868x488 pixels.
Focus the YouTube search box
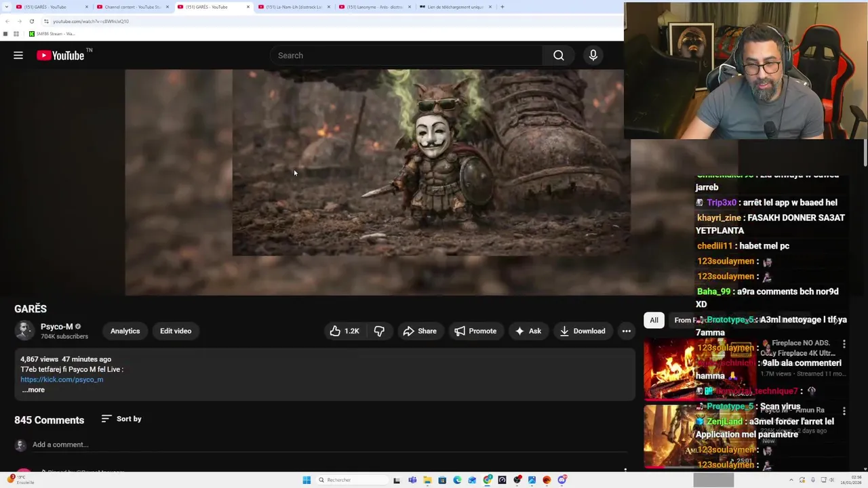(x=407, y=56)
